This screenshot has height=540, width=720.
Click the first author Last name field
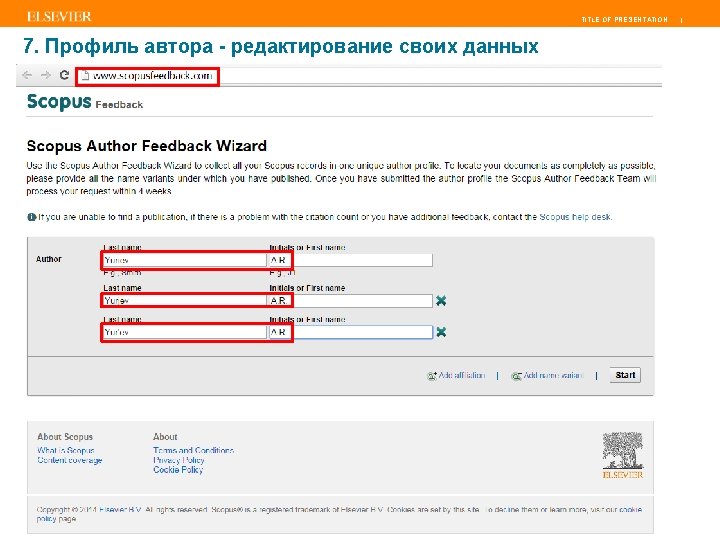coord(184,260)
